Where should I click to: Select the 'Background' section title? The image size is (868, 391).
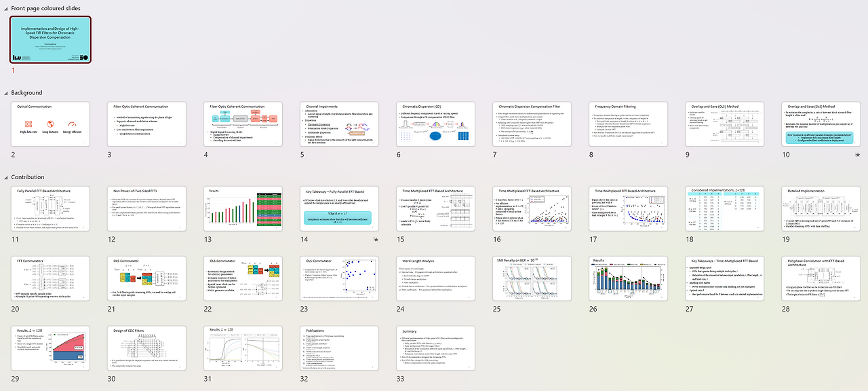click(26, 92)
